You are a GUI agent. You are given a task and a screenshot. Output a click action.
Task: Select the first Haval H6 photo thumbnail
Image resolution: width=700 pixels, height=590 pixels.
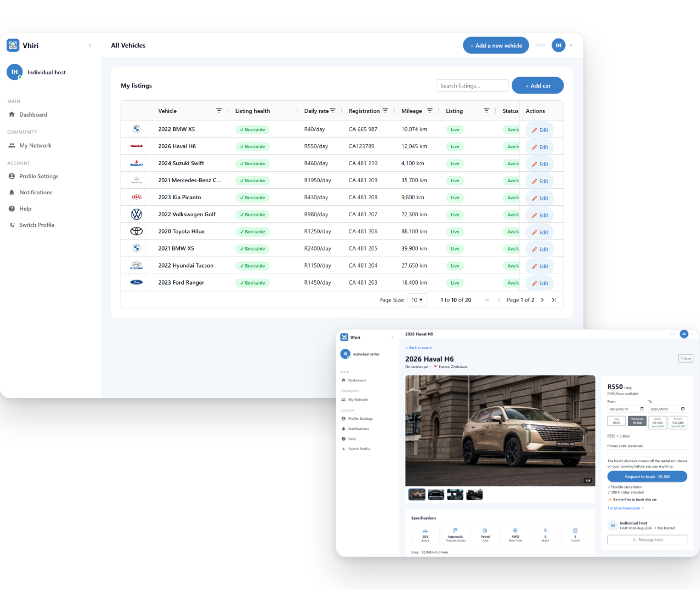point(417,494)
